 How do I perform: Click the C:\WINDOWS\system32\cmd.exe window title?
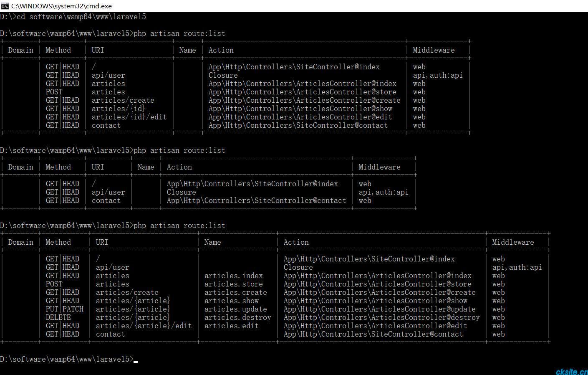point(61,6)
